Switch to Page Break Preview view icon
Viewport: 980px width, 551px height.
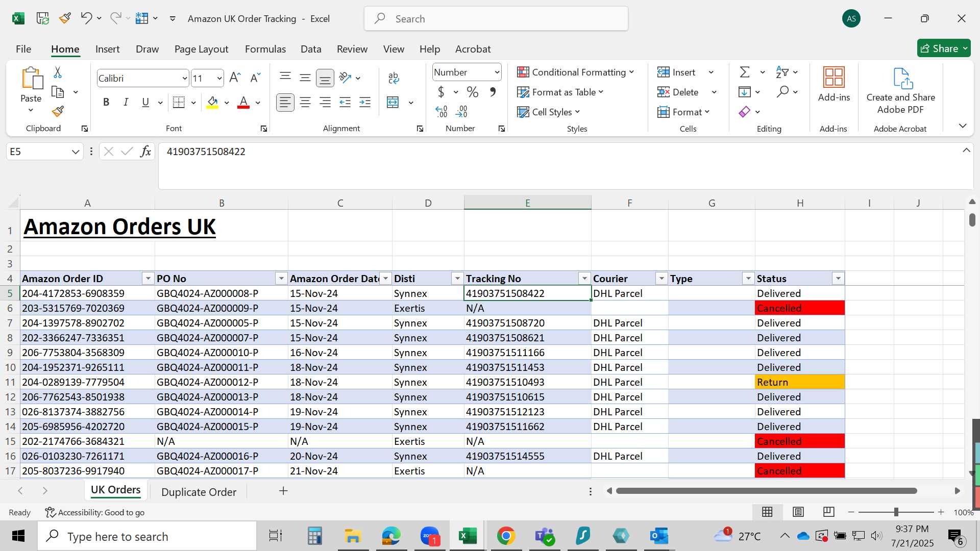pos(829,512)
